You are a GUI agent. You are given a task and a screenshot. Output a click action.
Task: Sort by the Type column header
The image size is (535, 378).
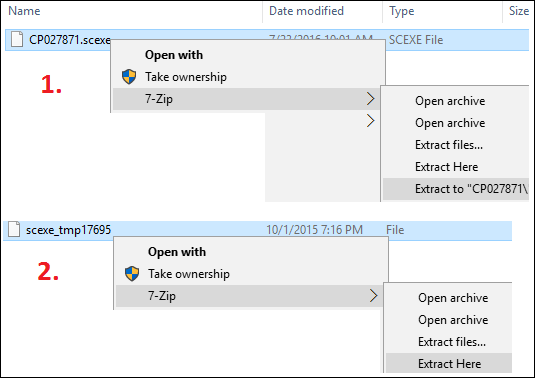tap(402, 11)
